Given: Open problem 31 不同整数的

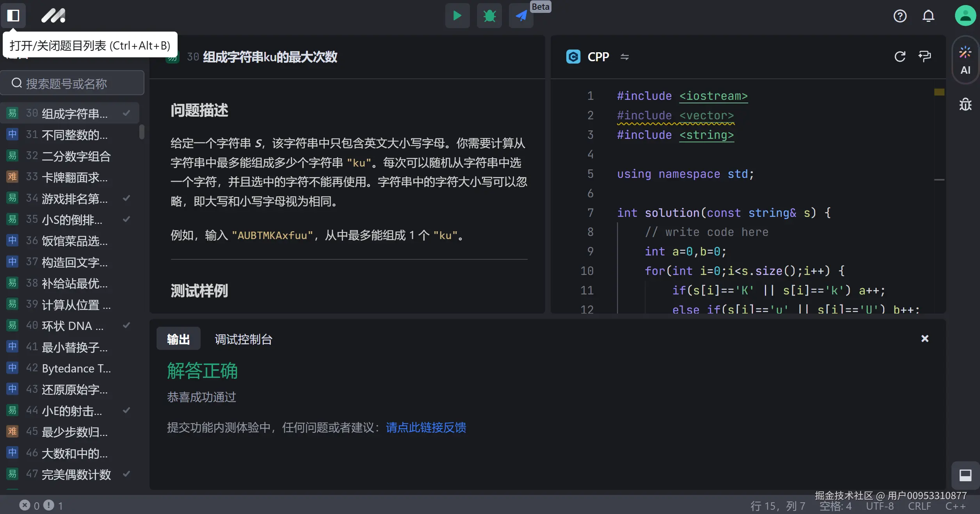Looking at the screenshot, I should (69, 135).
